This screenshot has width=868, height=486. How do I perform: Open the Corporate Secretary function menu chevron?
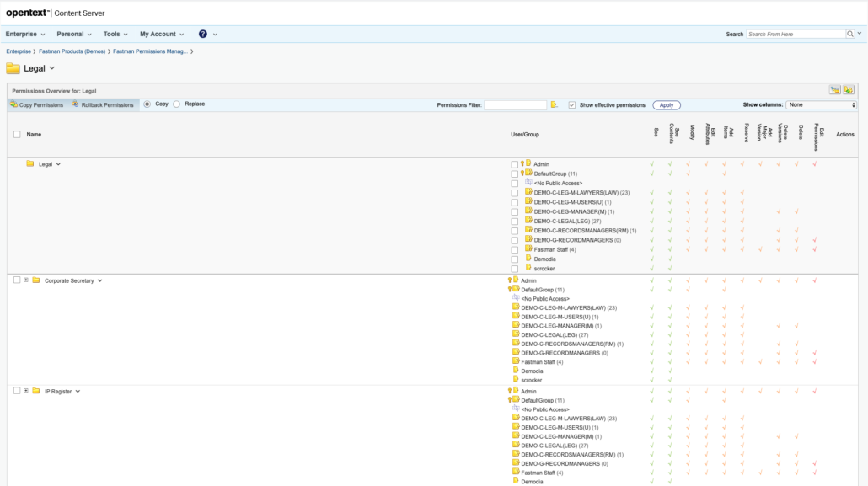(99, 280)
